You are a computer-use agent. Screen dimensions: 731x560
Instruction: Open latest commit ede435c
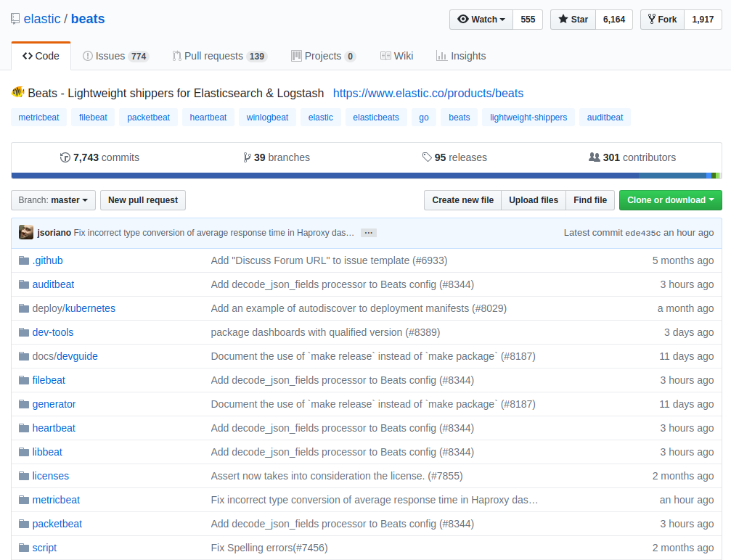643,233
